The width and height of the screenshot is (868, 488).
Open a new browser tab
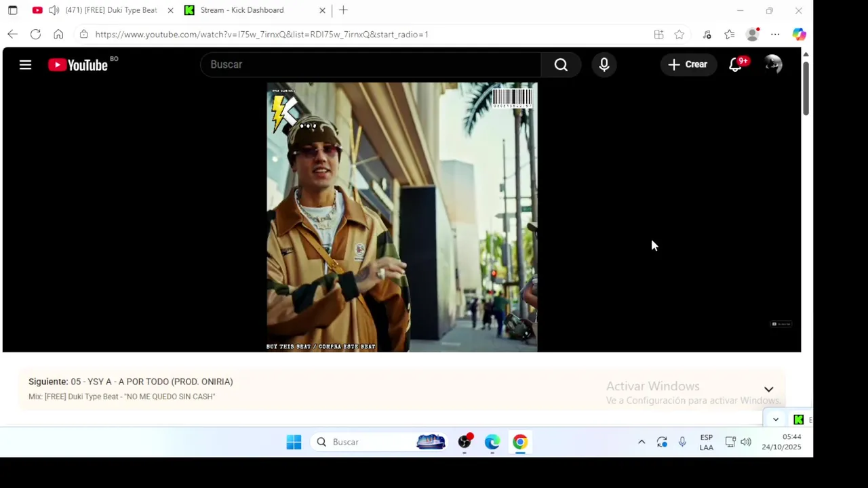pos(343,10)
